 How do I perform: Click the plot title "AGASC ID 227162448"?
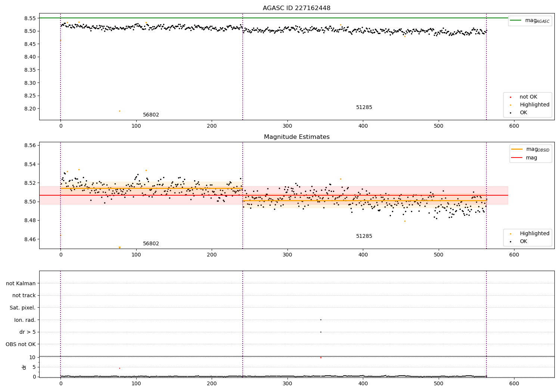click(296, 8)
